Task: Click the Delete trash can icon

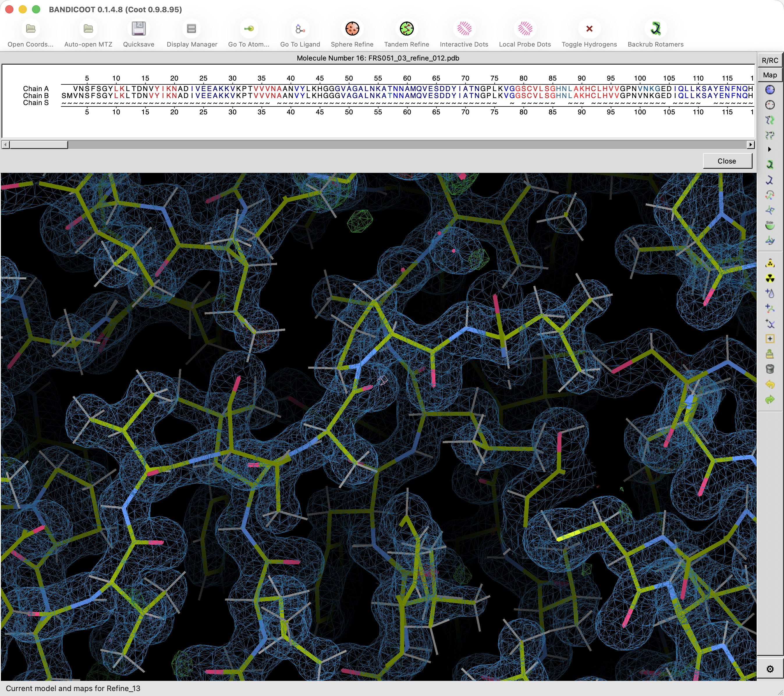Action: click(770, 369)
